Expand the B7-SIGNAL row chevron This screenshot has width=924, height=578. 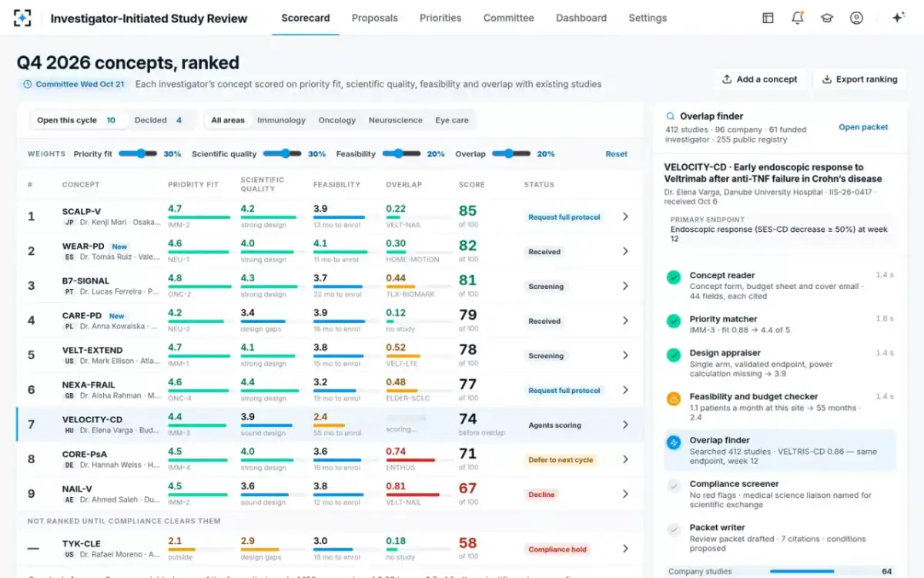[625, 286]
